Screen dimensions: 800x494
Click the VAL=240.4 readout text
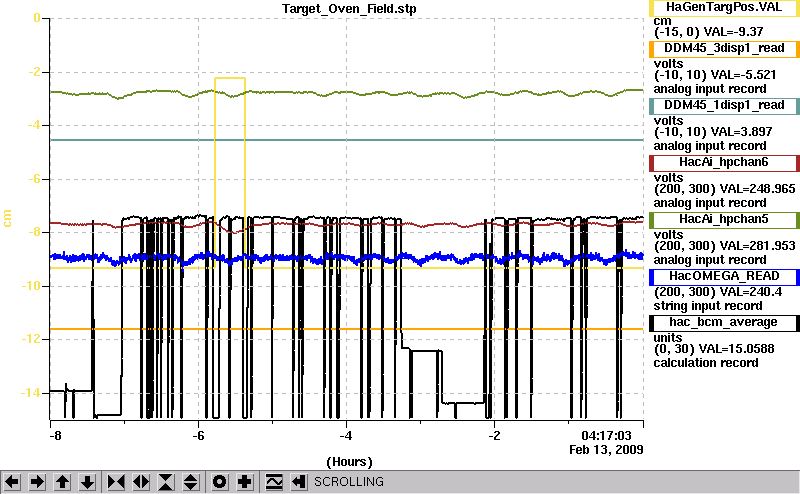[x=751, y=292]
